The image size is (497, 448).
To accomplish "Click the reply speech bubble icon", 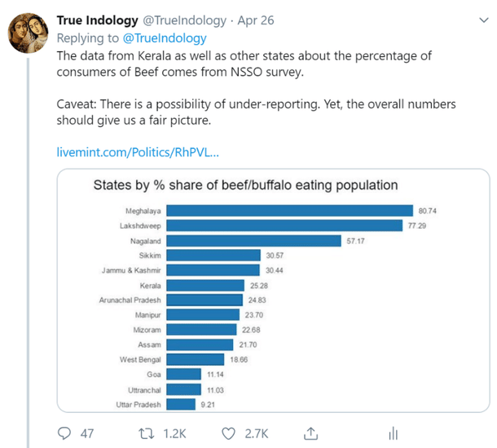I will (x=65, y=433).
